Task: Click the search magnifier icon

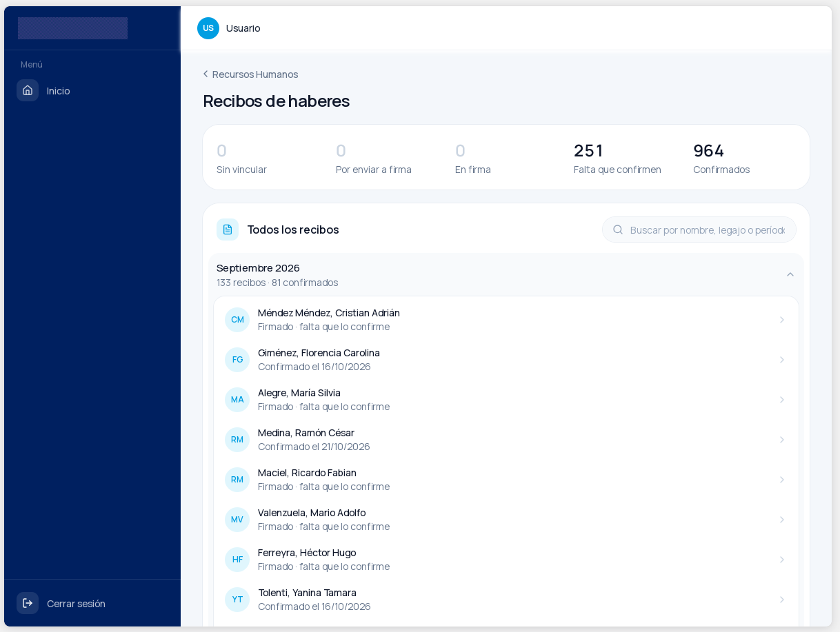Action: tap(618, 230)
